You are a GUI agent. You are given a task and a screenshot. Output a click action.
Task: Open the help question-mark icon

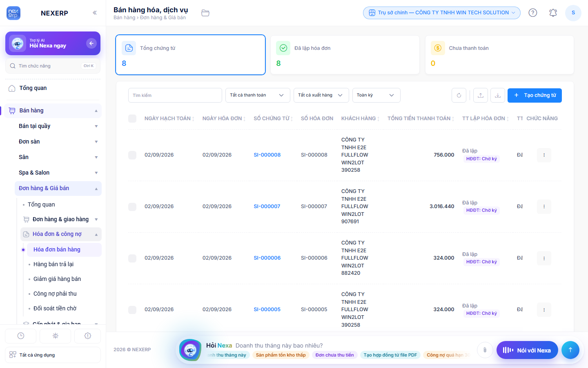[x=533, y=13]
